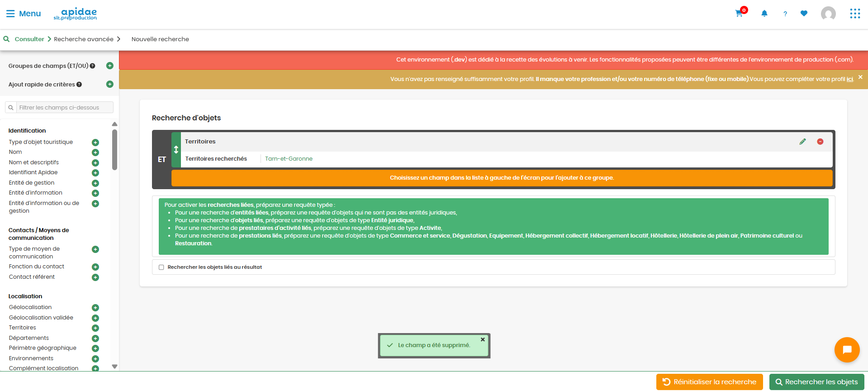
Task: Add Entité de gestion field
Action: (x=95, y=183)
